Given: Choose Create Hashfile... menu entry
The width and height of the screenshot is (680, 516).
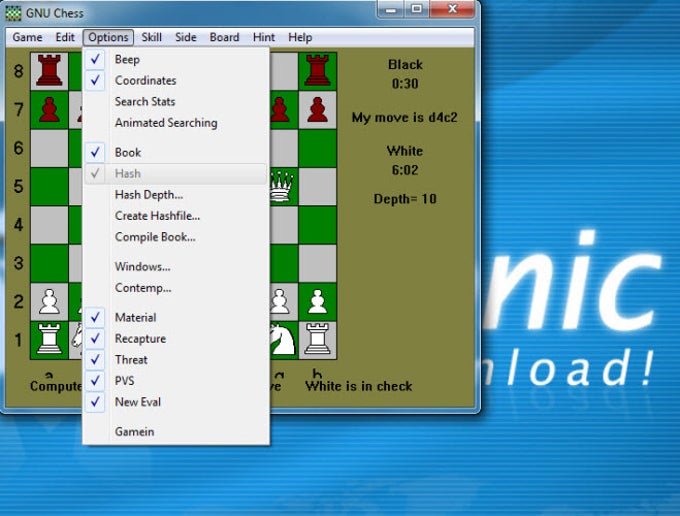Looking at the screenshot, I should (x=176, y=216).
